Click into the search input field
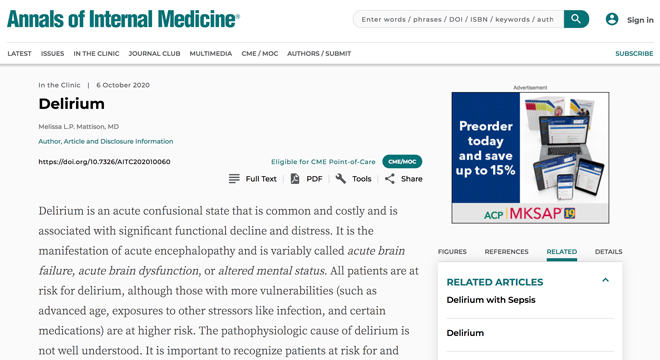This screenshot has width=660, height=360. (x=458, y=19)
